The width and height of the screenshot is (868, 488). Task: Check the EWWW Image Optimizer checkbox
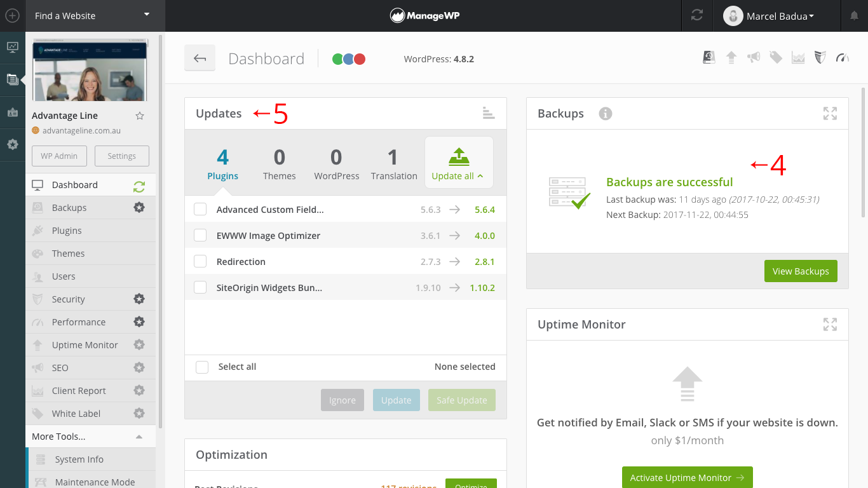click(200, 236)
